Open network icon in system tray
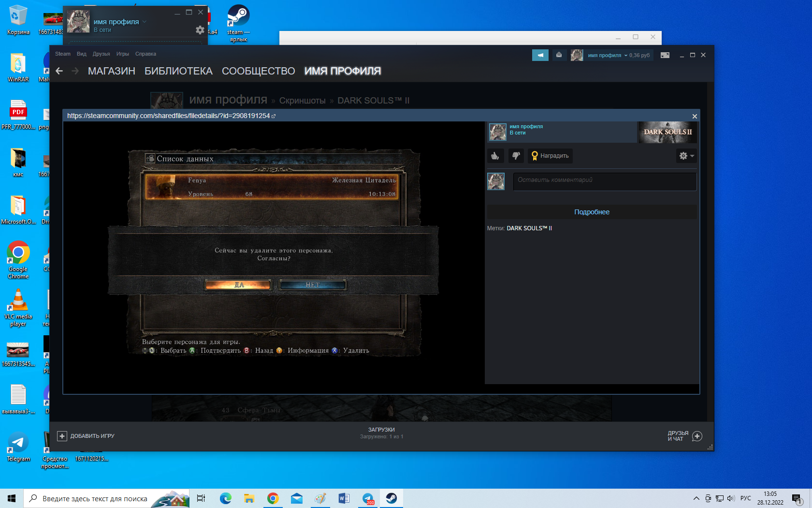 (720, 498)
